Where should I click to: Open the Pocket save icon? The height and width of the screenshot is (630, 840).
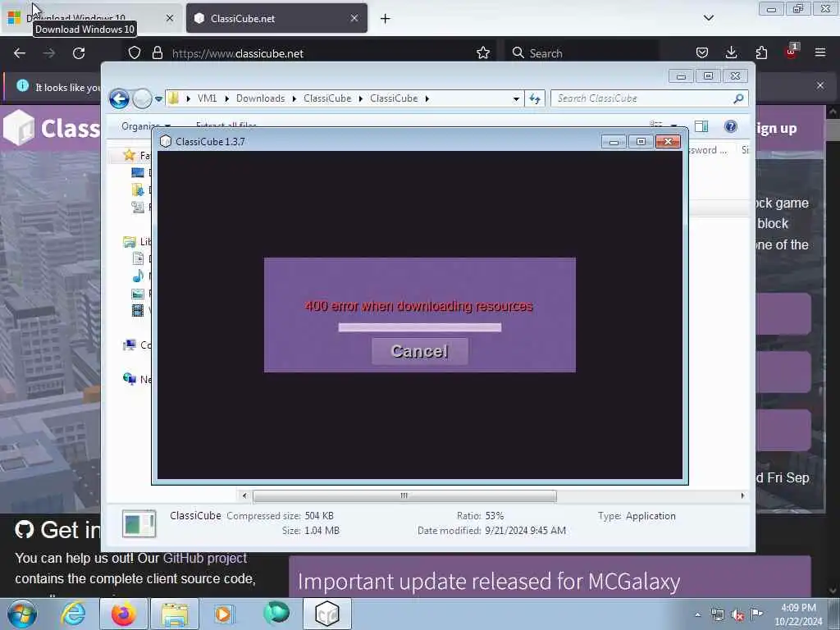point(702,53)
